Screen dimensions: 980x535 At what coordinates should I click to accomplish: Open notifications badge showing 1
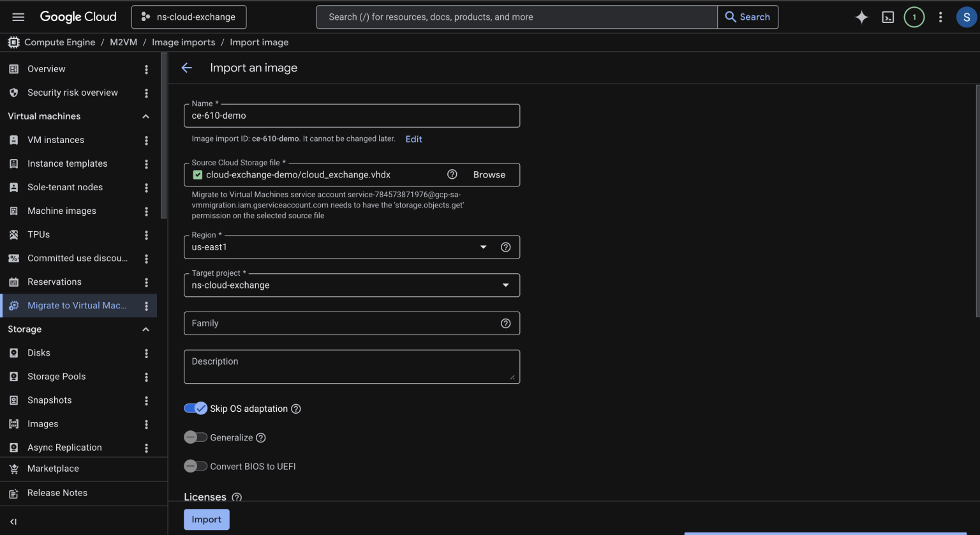914,17
